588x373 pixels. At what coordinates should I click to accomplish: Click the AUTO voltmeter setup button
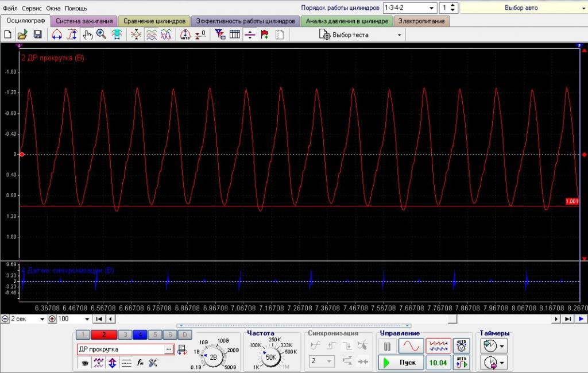tap(461, 346)
